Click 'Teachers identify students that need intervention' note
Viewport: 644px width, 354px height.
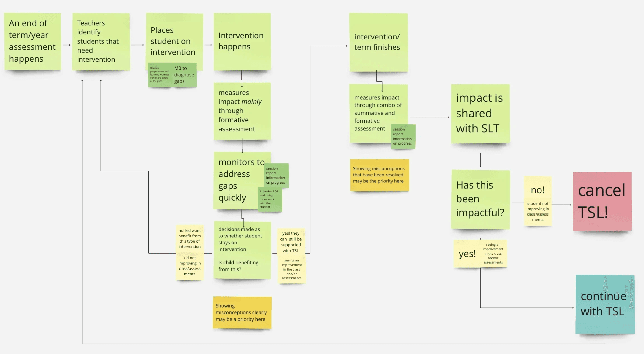coord(101,41)
